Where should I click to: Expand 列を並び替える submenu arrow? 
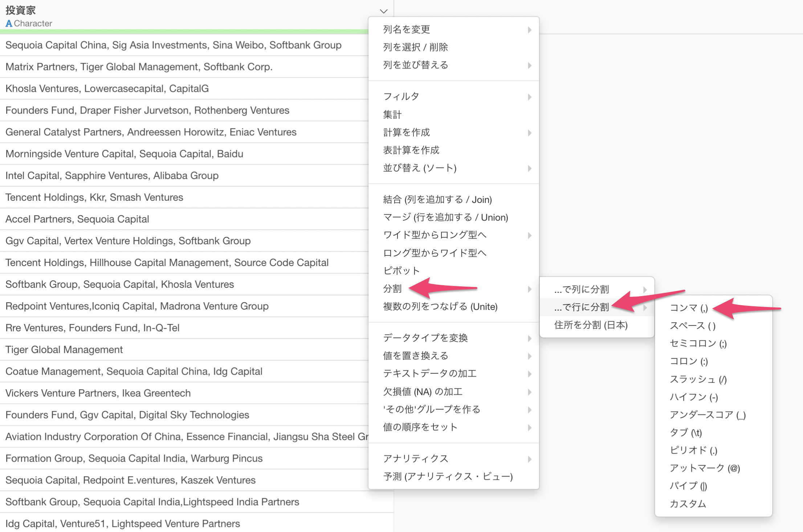(x=530, y=65)
